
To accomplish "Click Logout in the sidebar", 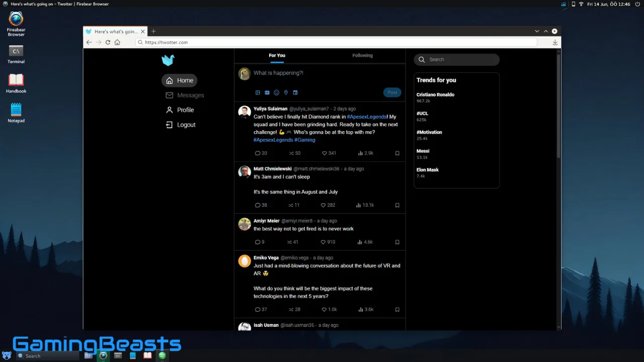I will pyautogui.click(x=181, y=125).
